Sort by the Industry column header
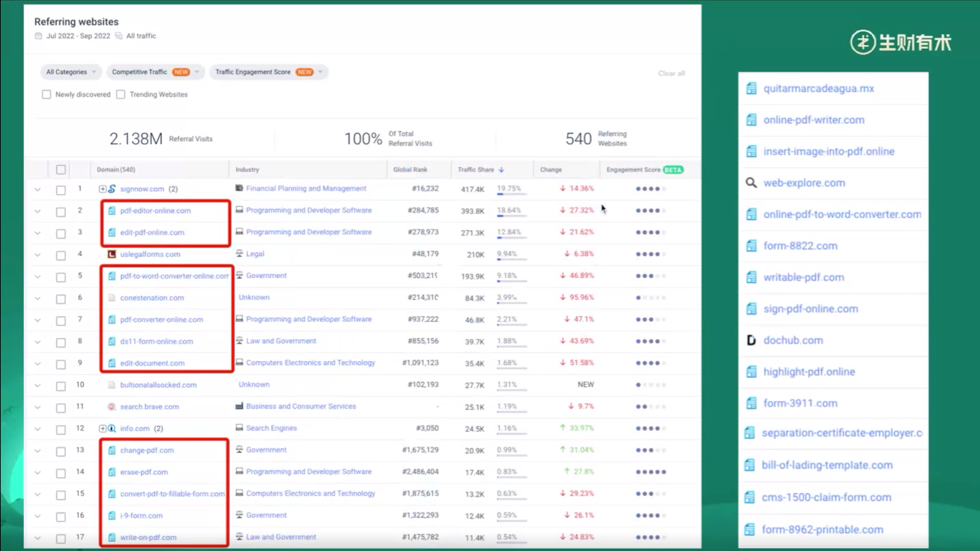980x551 pixels. point(247,170)
